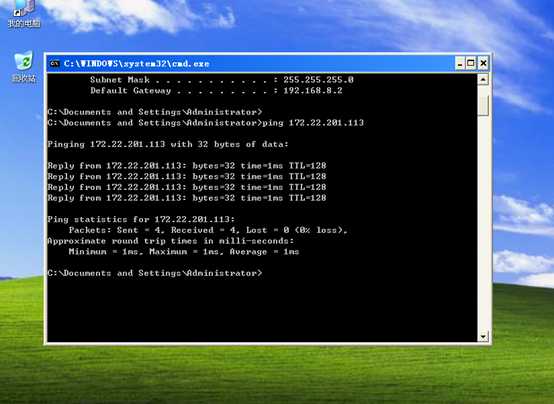Click the Subnet Mask 255.255.255.0 line
This screenshot has width=554, height=404.
tap(222, 80)
